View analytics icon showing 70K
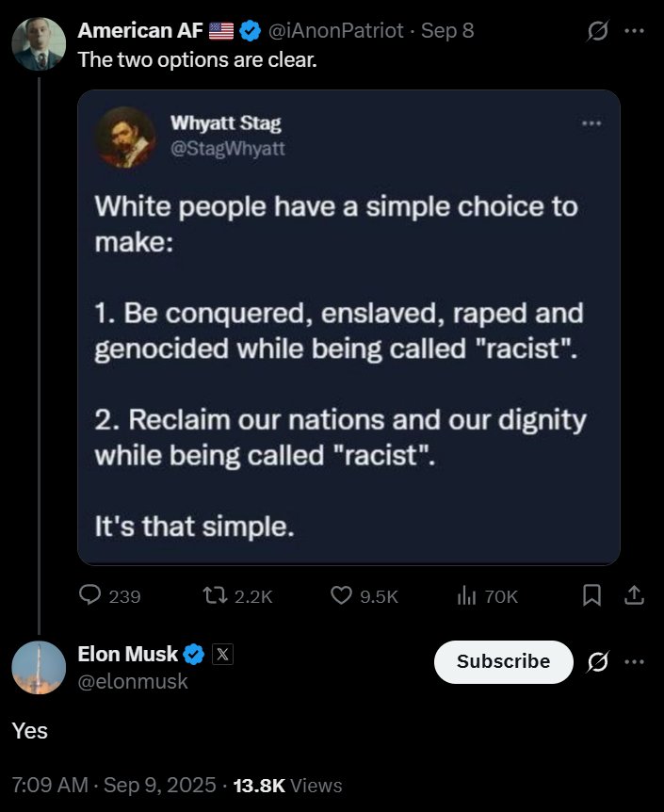664x812 pixels. (x=466, y=595)
